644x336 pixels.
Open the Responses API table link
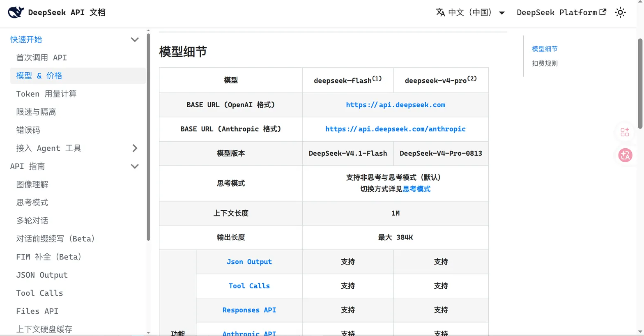(x=249, y=310)
